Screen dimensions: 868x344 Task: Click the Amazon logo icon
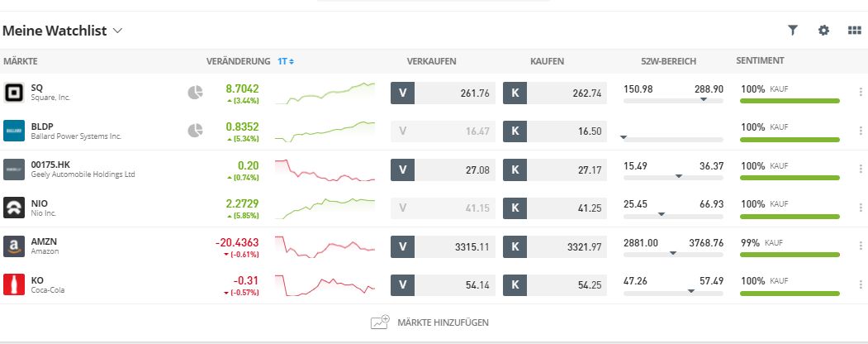coord(14,246)
